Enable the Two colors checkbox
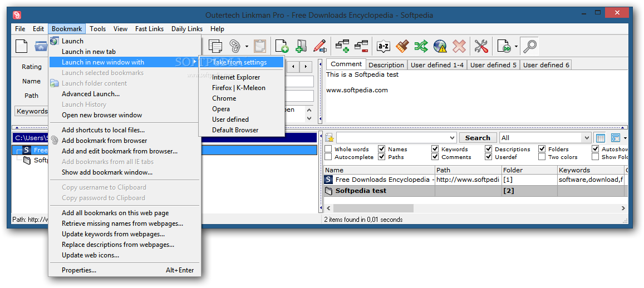The height and width of the screenshot is (288, 644). point(542,157)
